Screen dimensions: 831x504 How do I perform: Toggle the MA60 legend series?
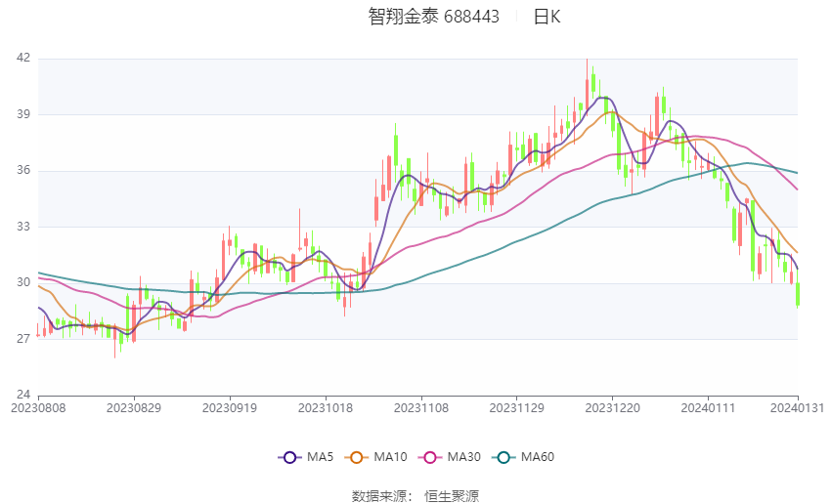[523, 457]
